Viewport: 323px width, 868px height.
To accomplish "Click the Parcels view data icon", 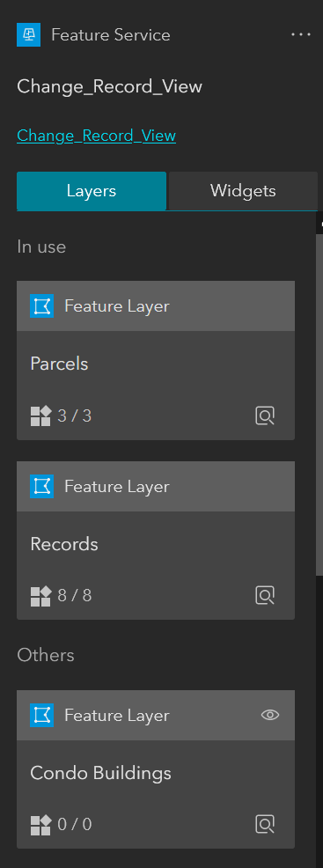I will point(265,416).
